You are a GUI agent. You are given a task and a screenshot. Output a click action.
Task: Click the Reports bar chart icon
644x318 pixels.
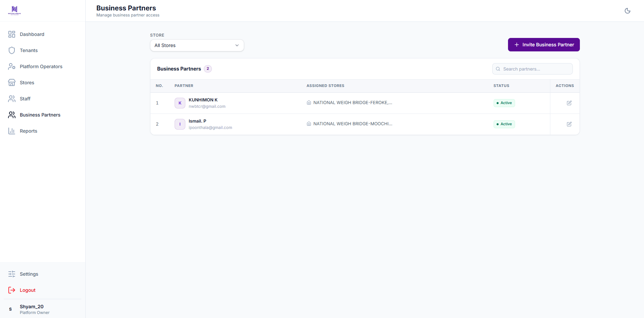pos(12,131)
